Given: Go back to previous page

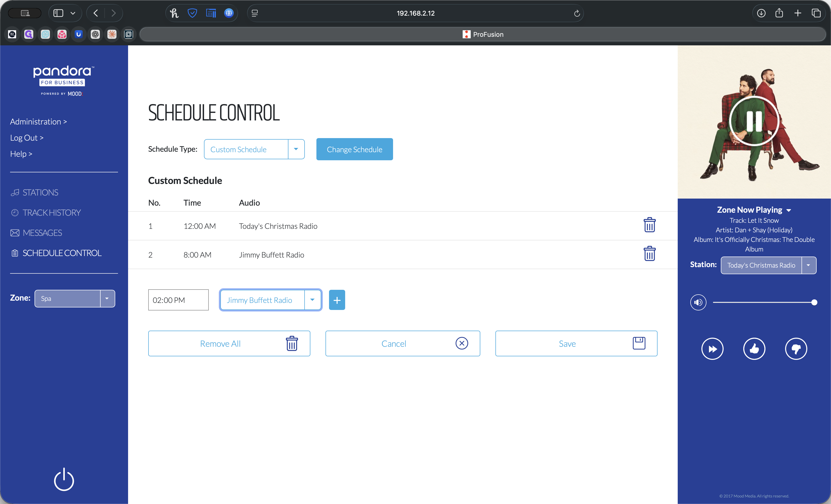Looking at the screenshot, I should pos(96,13).
